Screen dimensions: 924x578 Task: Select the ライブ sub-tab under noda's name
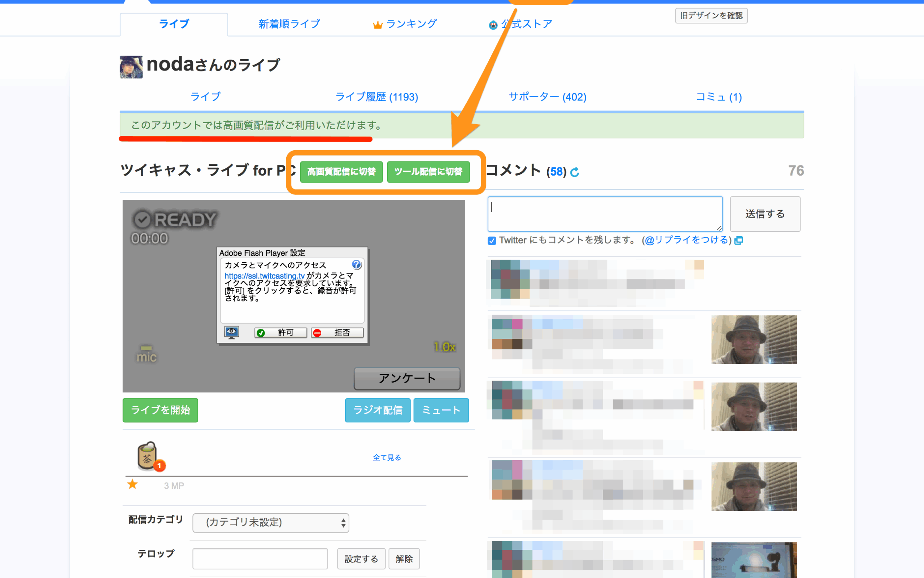(205, 97)
